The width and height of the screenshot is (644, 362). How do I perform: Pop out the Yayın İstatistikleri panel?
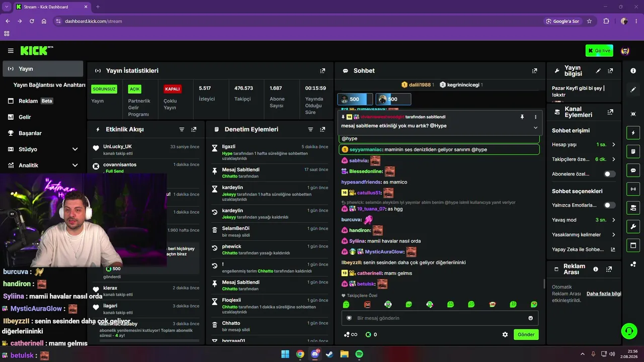click(323, 71)
